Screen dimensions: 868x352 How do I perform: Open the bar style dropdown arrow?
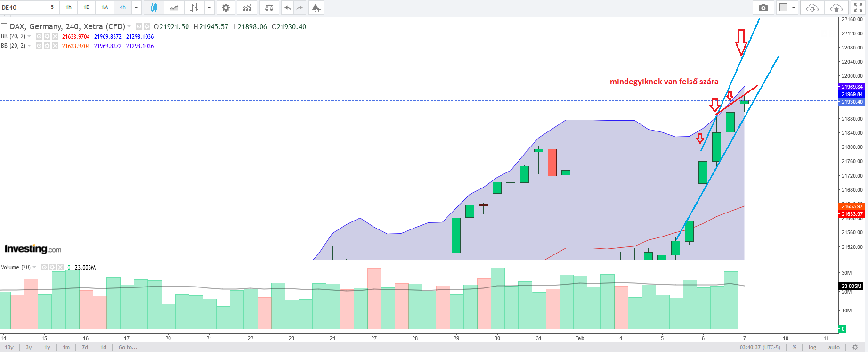pos(209,8)
